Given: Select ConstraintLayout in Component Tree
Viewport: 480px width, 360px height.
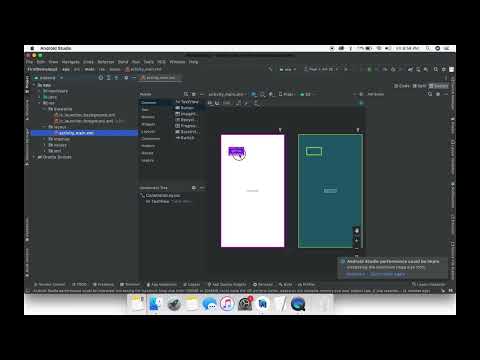Looking at the screenshot, I should coord(160,196).
